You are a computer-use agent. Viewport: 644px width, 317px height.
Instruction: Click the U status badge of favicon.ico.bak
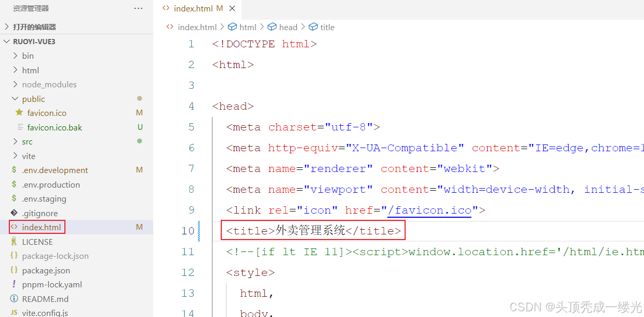140,127
